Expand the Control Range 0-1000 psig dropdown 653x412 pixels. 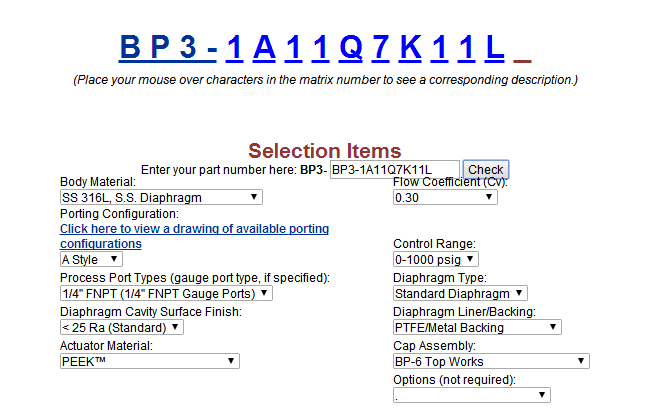[436, 259]
